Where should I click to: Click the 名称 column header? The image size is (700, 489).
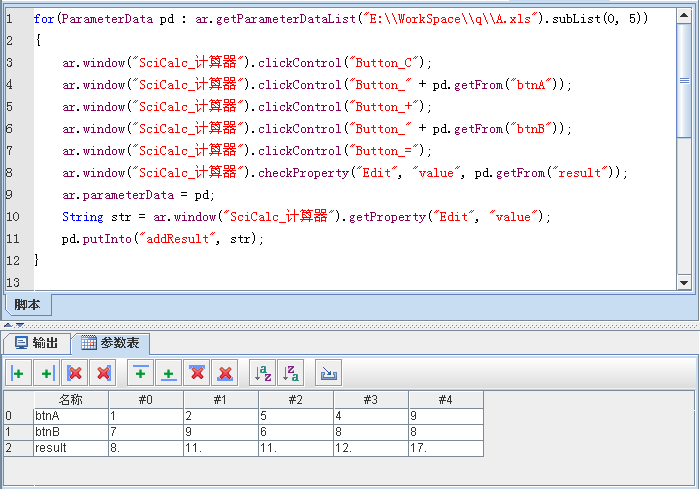[x=70, y=400]
